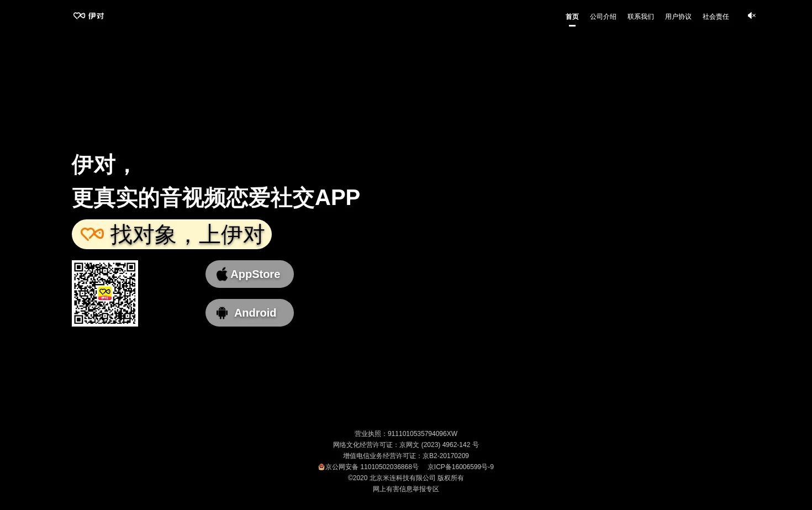Click the 伊对， heading text
The height and width of the screenshot is (510, 812).
(103, 164)
